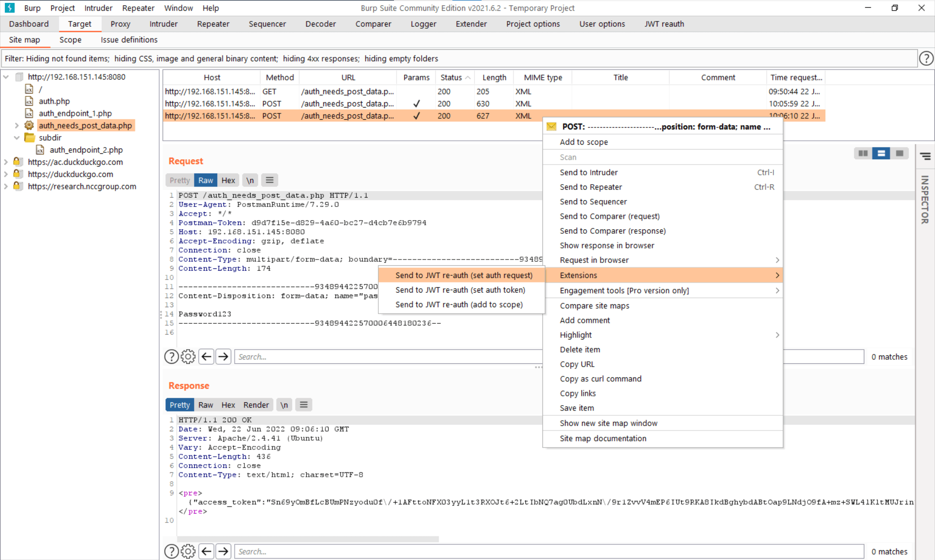The width and height of the screenshot is (935, 560).
Task: Collapse the subdir folder in site map
Action: [x=17, y=138]
